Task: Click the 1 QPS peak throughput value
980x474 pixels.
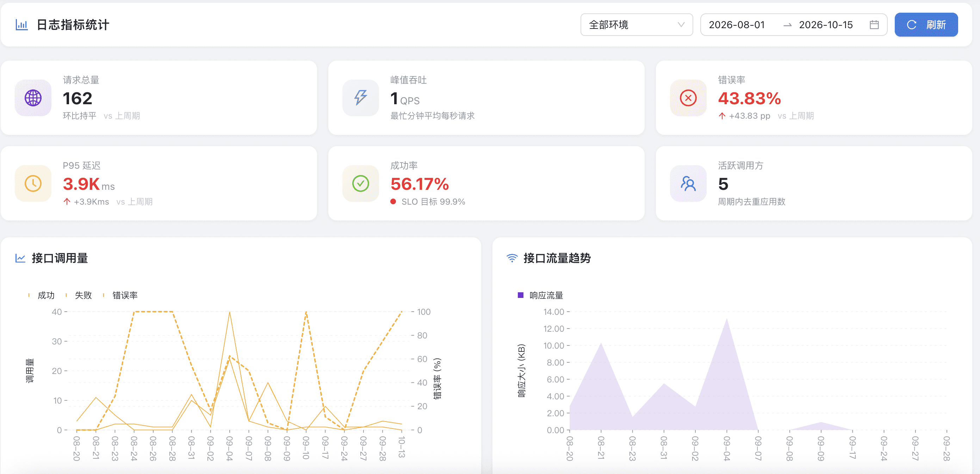Action: click(x=405, y=99)
